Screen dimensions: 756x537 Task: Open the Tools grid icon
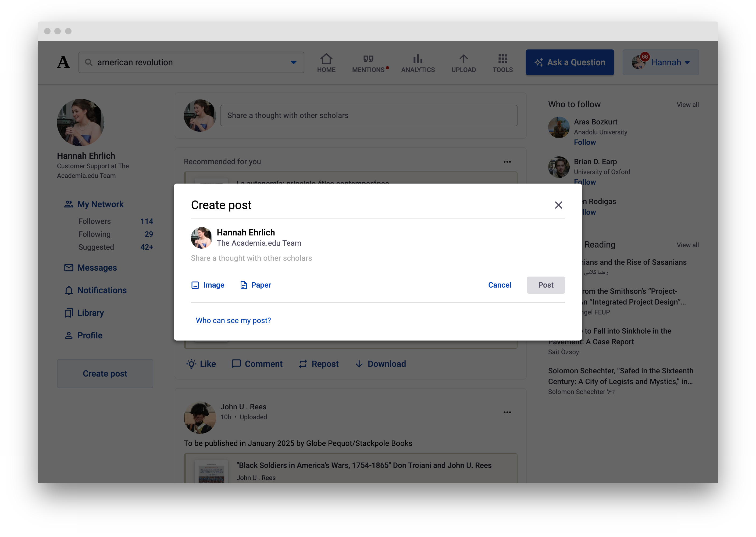(x=502, y=59)
